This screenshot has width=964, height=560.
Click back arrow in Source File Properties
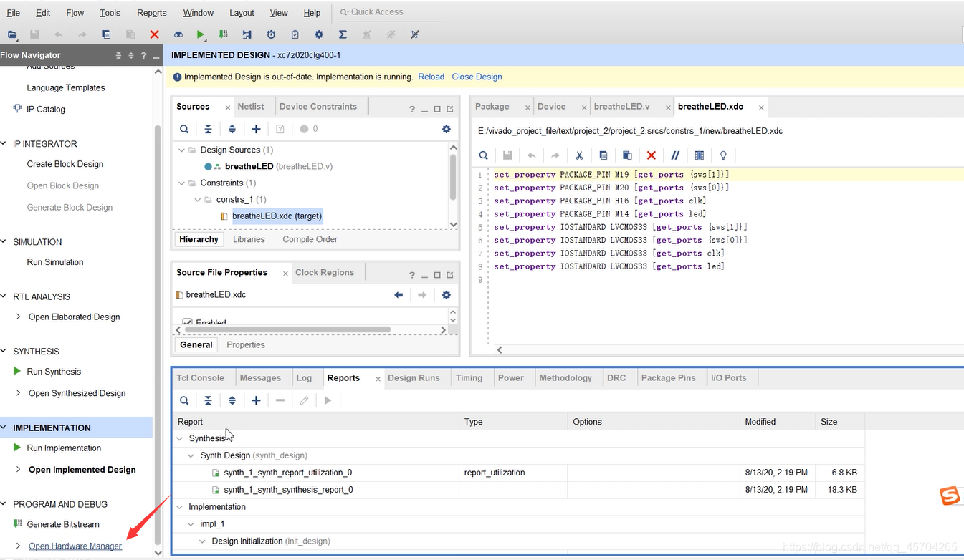(399, 295)
